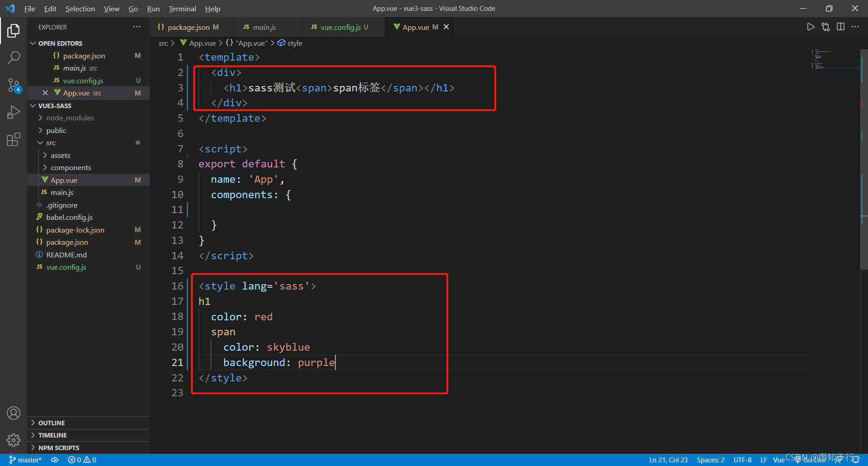Open changes compare icon in editor toolbar
The image size is (868, 466).
[826, 27]
